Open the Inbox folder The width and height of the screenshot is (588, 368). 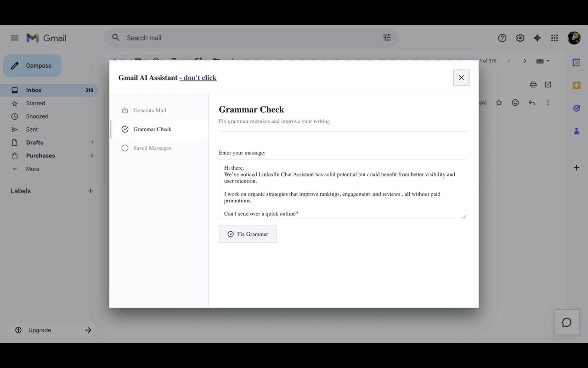click(49, 90)
